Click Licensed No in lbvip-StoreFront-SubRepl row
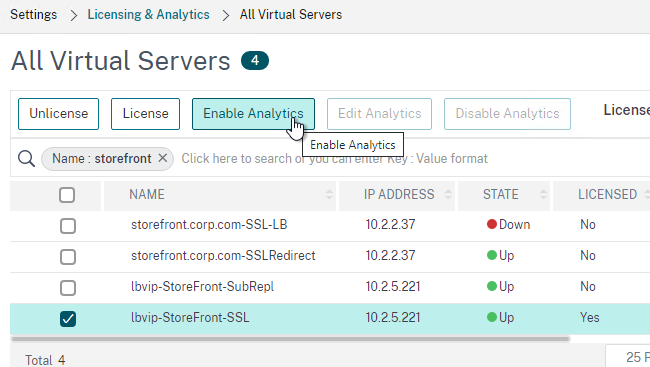Screen dimensions: 650x367 point(588,287)
